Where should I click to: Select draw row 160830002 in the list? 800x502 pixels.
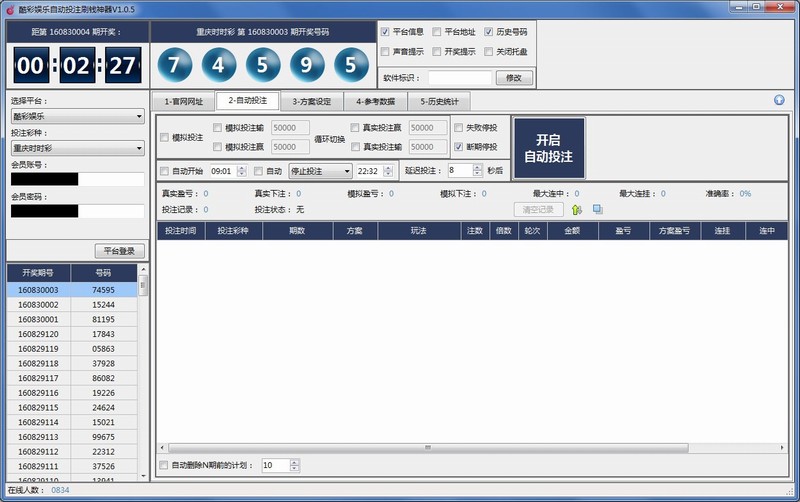38,304
